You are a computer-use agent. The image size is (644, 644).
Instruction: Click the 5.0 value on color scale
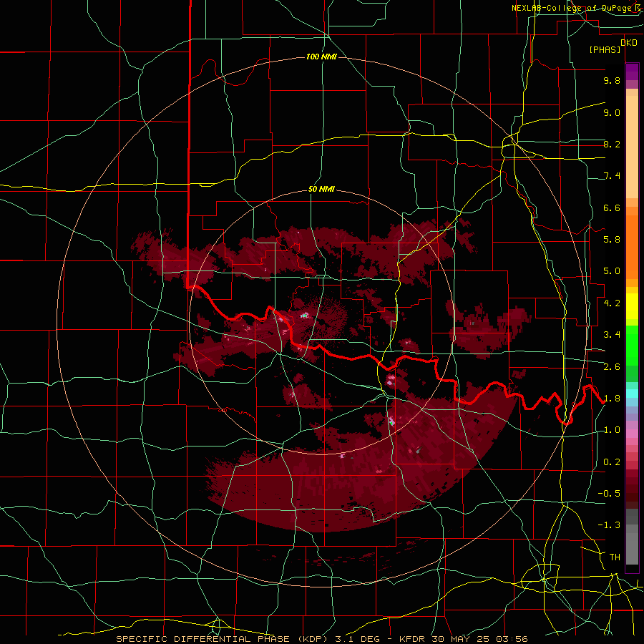click(x=612, y=271)
